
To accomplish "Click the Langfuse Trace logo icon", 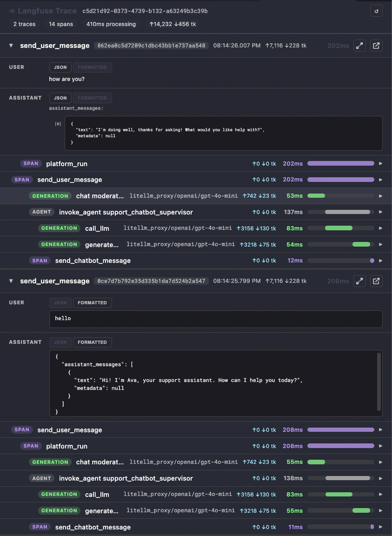I will click(12, 11).
